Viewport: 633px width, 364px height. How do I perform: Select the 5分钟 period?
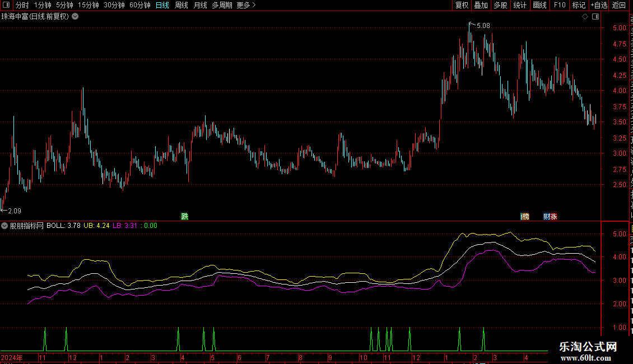click(x=64, y=5)
